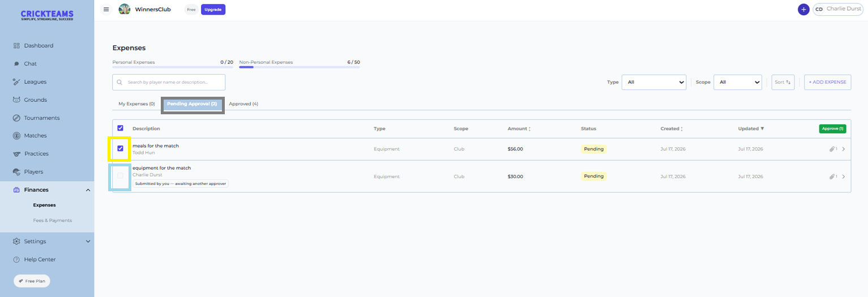Viewport: 868px width, 297px height.
Task: Click the expense search input field
Action: (169, 82)
